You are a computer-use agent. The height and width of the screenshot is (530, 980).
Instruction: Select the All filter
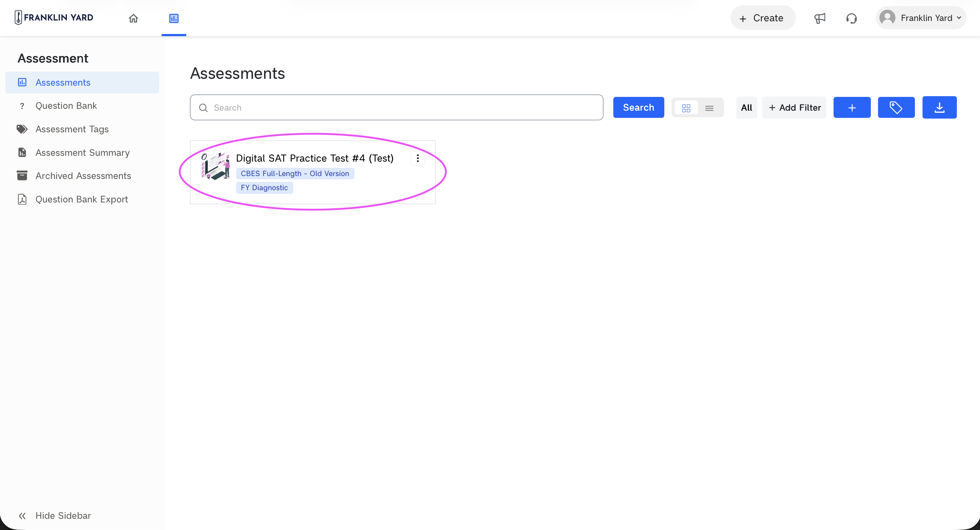[x=746, y=108]
